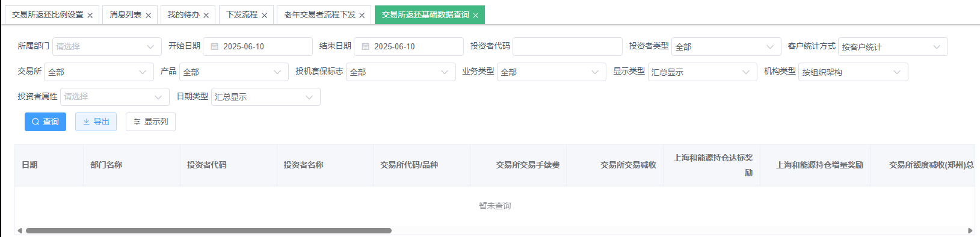Expand the 产品 dropdown
This screenshot has width=980, height=237.
[234, 72]
